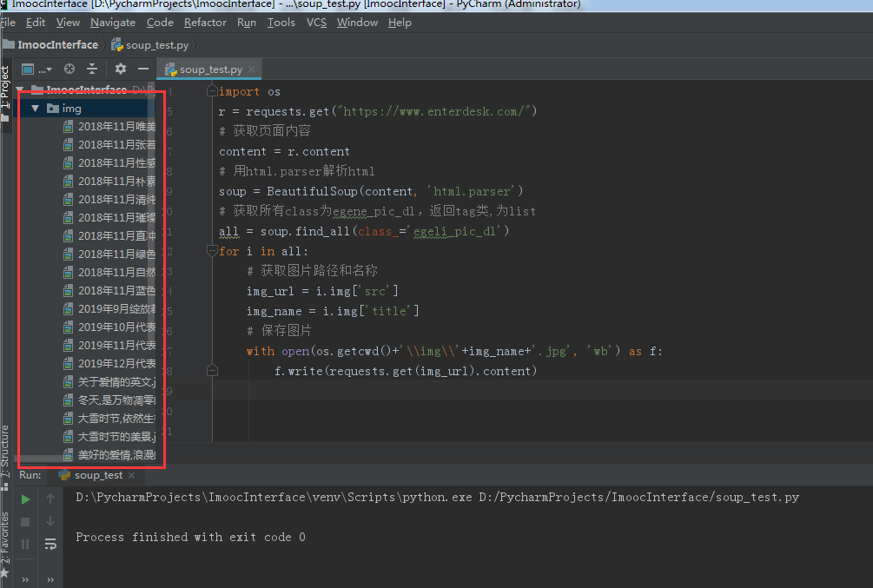Select file 2018年11月朴素 in tree
The width and height of the screenshot is (873, 588).
coord(109,182)
